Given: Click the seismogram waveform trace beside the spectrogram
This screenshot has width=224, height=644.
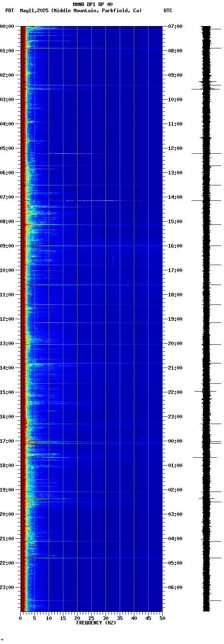Looking at the screenshot, I should click(207, 319).
